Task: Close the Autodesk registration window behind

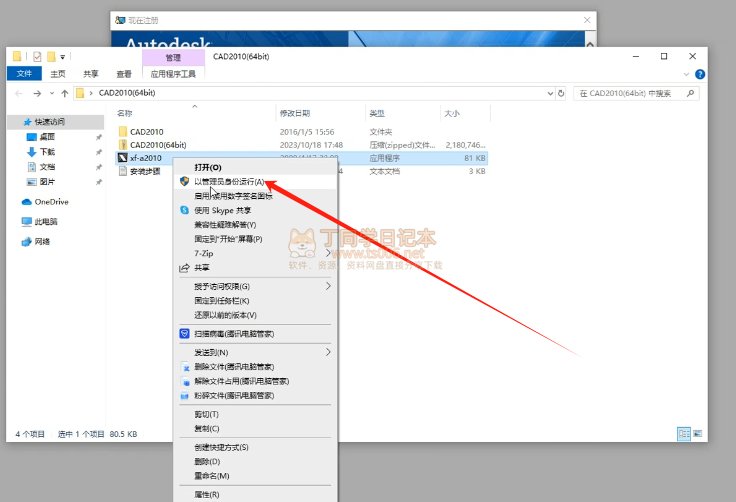Action: pos(587,20)
